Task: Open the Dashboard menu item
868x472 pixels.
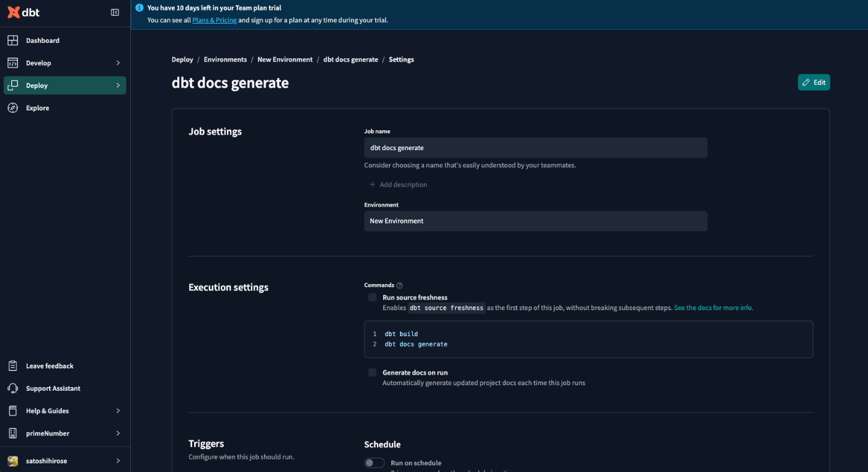Action: point(65,40)
